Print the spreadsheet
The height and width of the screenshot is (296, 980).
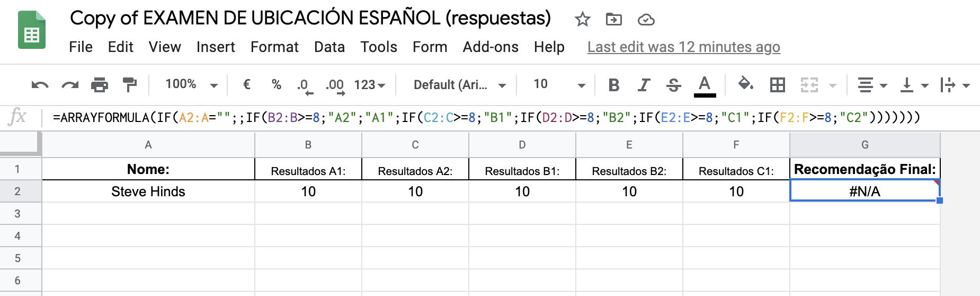[100, 85]
